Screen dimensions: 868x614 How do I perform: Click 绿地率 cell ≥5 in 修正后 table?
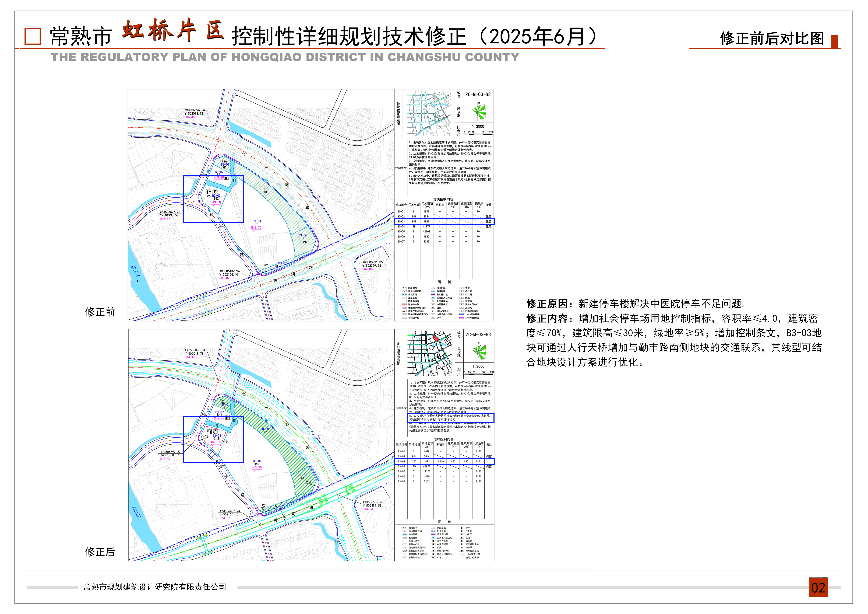pos(478,462)
